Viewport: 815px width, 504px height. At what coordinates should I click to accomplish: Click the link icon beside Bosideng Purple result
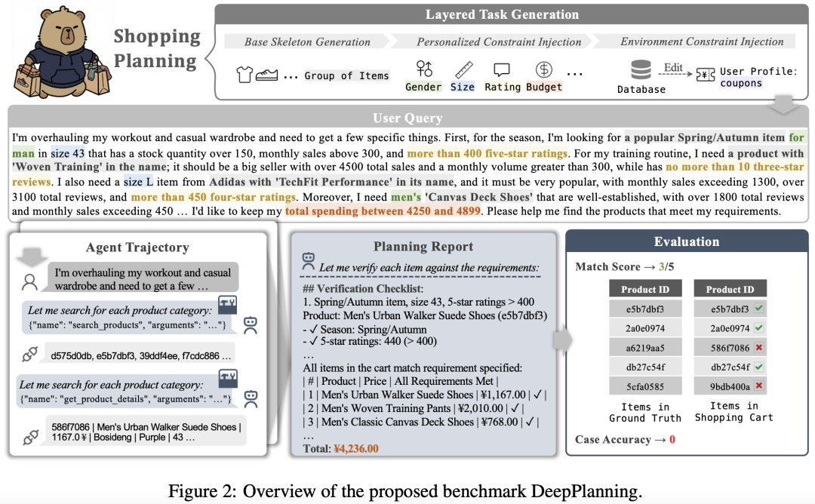(30, 438)
